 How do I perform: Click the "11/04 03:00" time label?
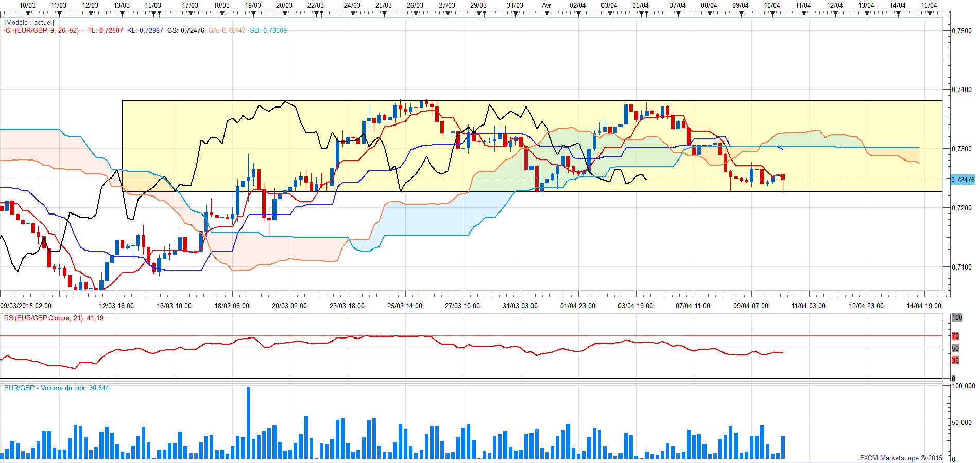(809, 306)
